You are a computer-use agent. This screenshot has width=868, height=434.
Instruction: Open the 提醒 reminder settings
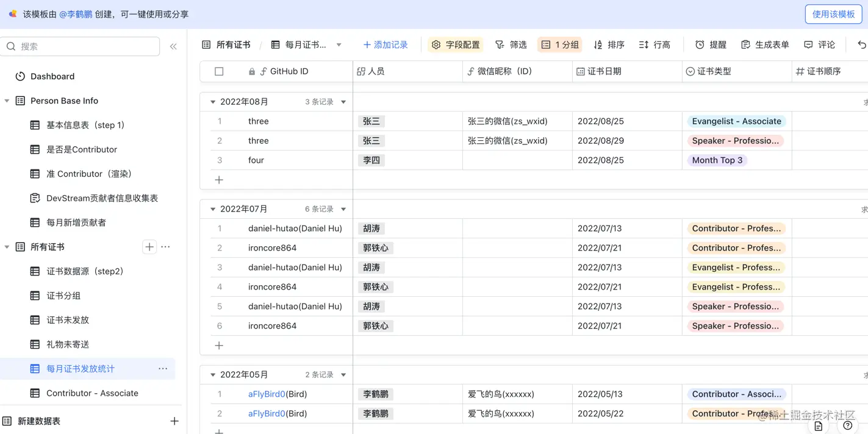coord(711,44)
